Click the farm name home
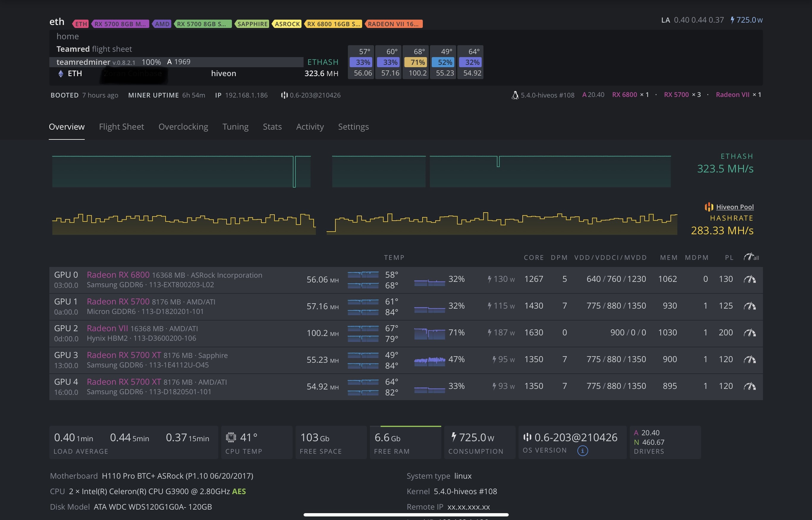The image size is (812, 520). [67, 36]
